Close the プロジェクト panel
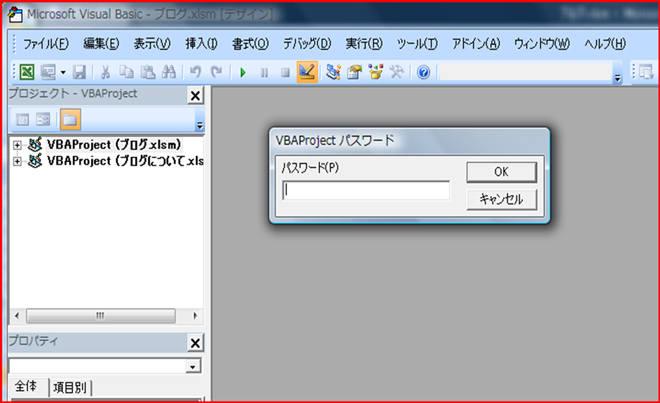This screenshot has width=660, height=403. click(x=195, y=96)
